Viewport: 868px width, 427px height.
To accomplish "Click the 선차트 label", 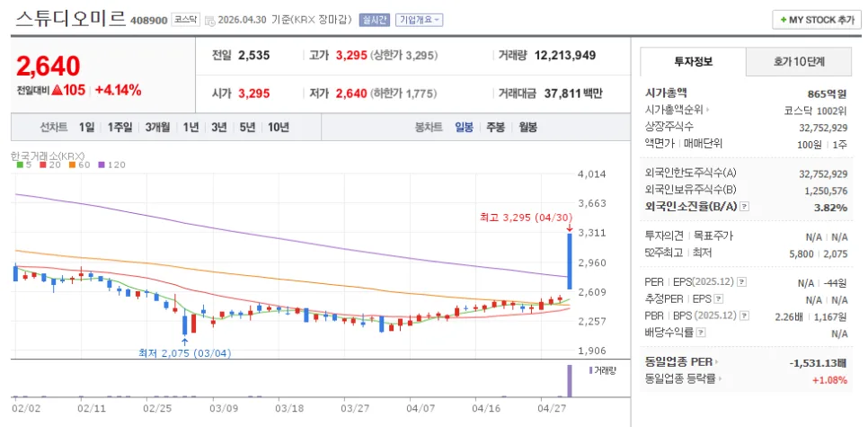I will click(x=54, y=127).
